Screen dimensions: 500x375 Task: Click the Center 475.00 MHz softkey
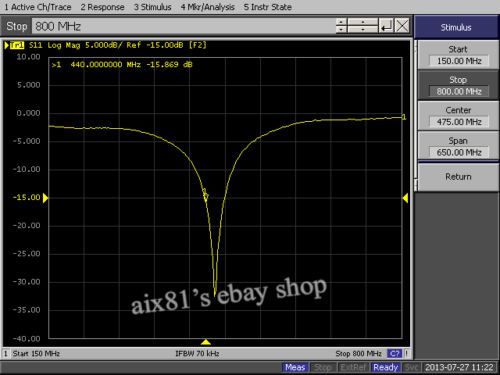(x=458, y=116)
